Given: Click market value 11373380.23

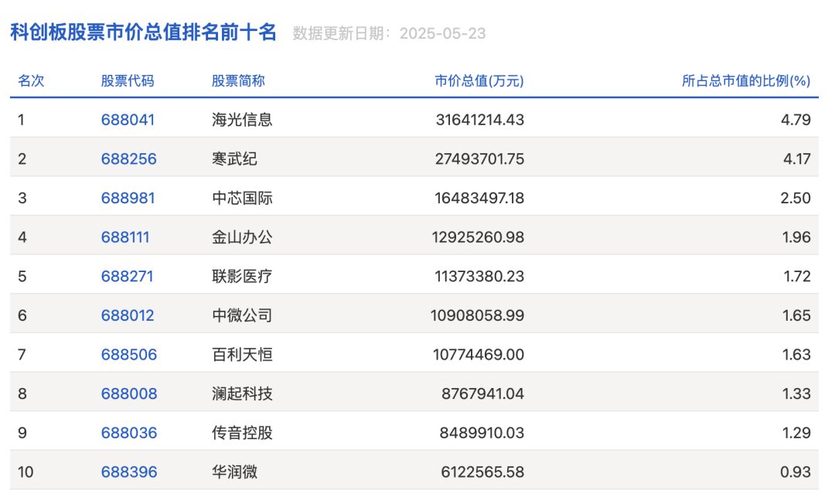Looking at the screenshot, I should point(479,276).
